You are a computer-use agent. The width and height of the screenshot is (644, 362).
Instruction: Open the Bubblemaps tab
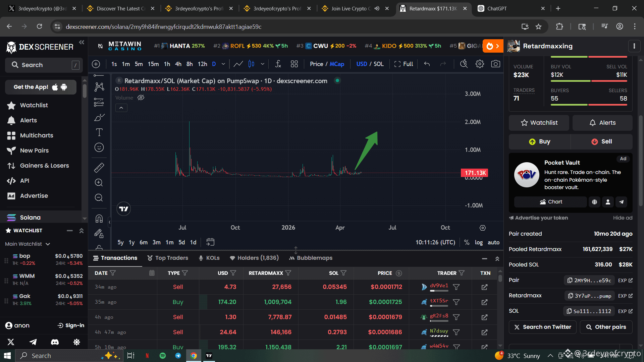click(x=311, y=258)
